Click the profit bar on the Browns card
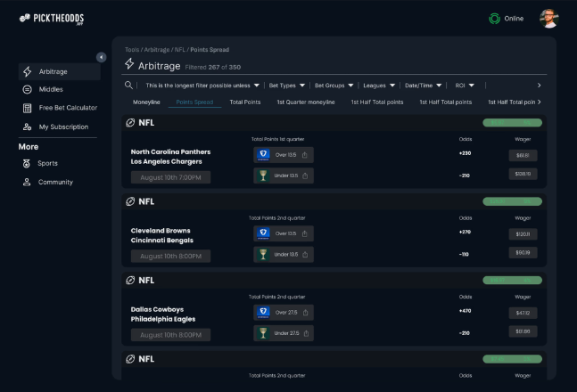This screenshot has height=392, width=577. coord(512,201)
